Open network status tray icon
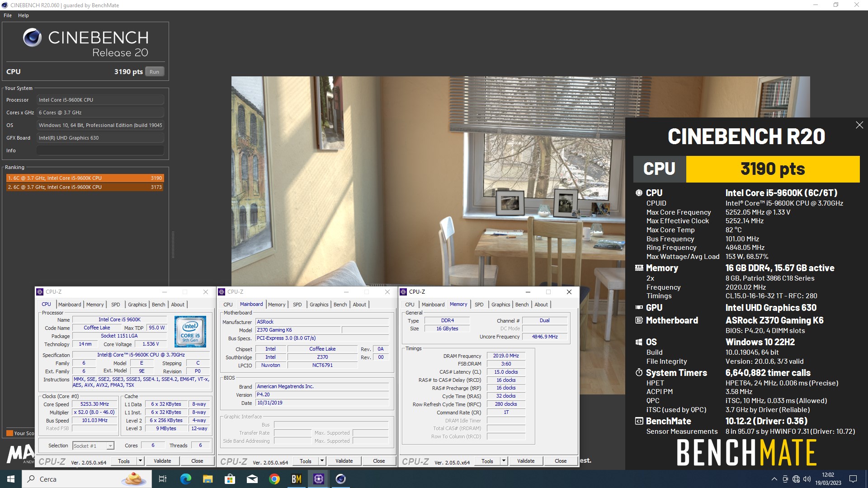The width and height of the screenshot is (868, 488). click(x=796, y=479)
